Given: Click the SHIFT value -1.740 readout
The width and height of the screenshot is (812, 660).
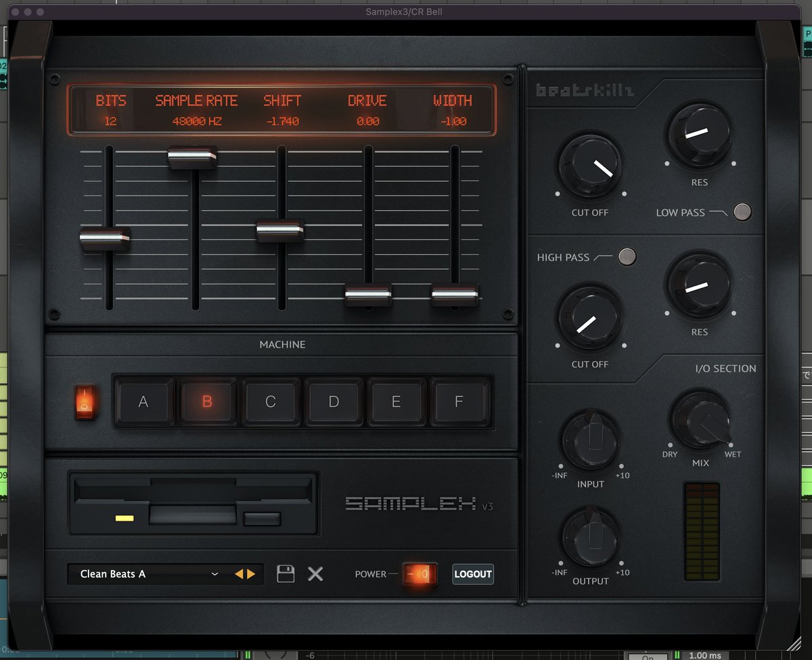Looking at the screenshot, I should [x=282, y=122].
